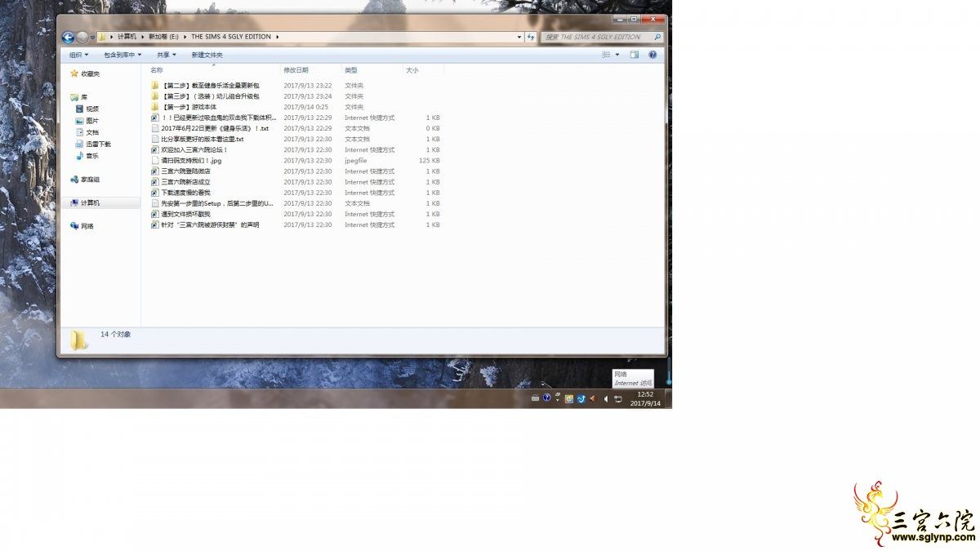
Task: Click the round blue arrow tray icon
Action: [x=581, y=398]
